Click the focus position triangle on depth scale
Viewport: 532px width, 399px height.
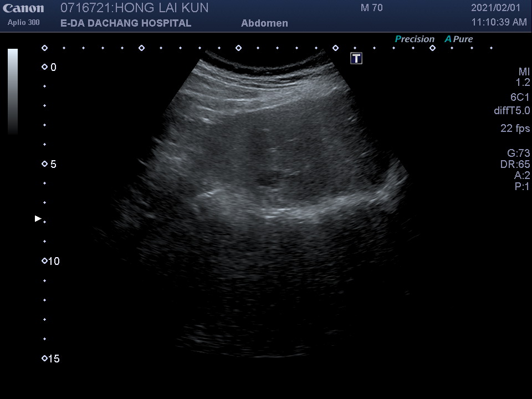[x=38, y=219]
